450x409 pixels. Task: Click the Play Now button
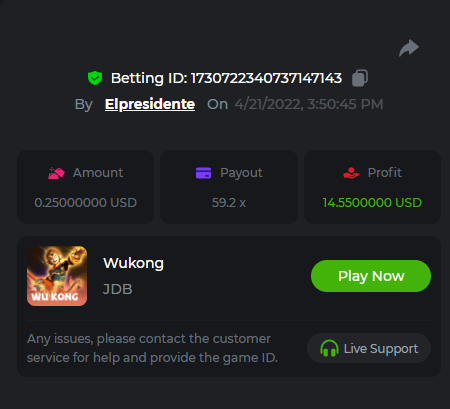371,276
